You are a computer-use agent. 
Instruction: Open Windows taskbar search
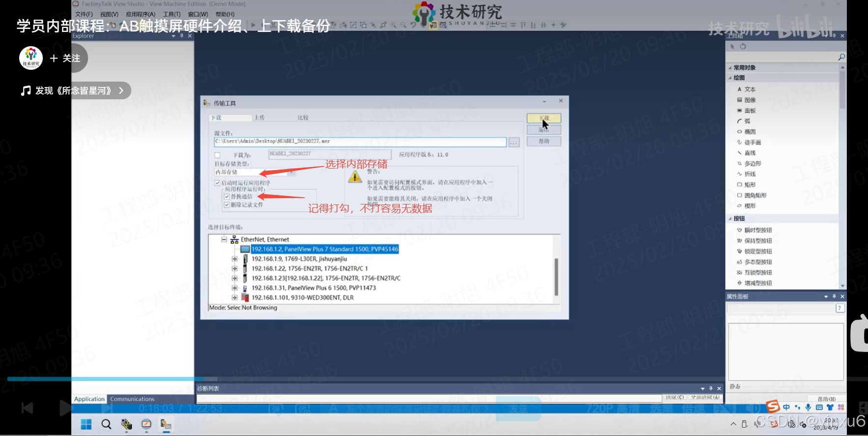pyautogui.click(x=106, y=424)
